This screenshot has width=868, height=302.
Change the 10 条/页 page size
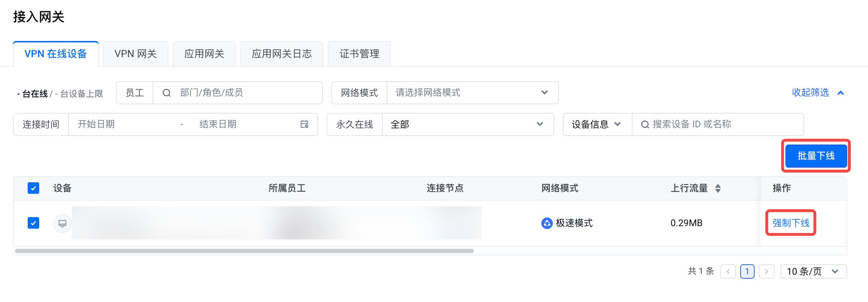tap(813, 271)
